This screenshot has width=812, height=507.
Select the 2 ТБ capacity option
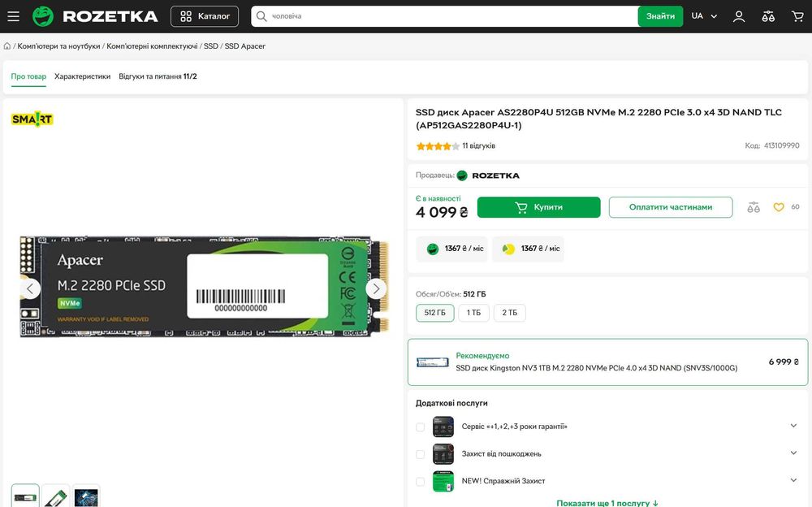510,313
